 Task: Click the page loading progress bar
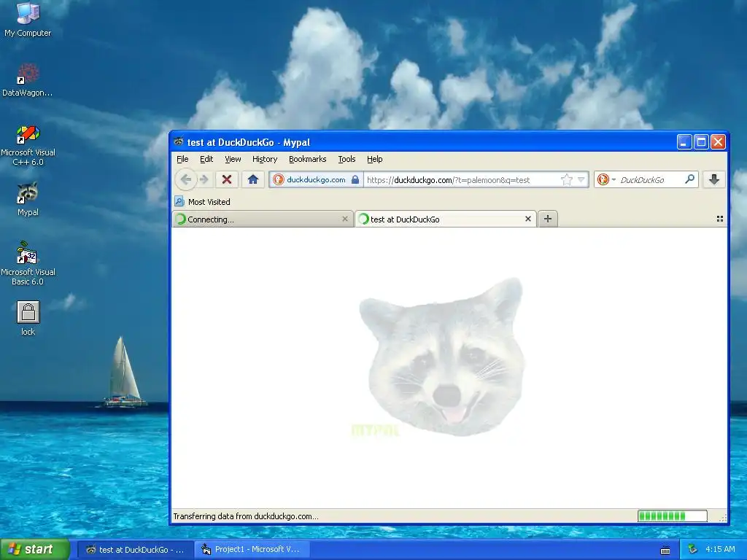(x=672, y=516)
